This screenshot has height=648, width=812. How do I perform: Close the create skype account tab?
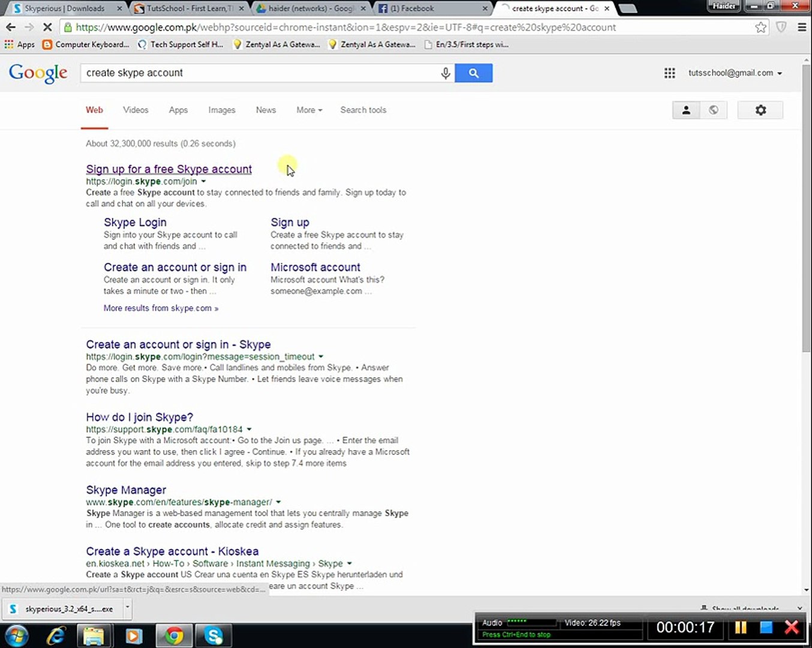[607, 8]
